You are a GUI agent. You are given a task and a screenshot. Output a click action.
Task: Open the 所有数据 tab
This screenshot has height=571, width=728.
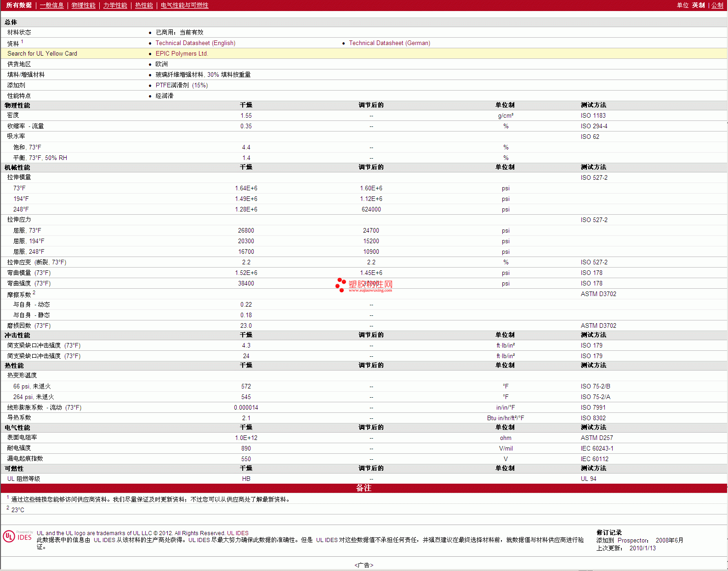coord(19,6)
